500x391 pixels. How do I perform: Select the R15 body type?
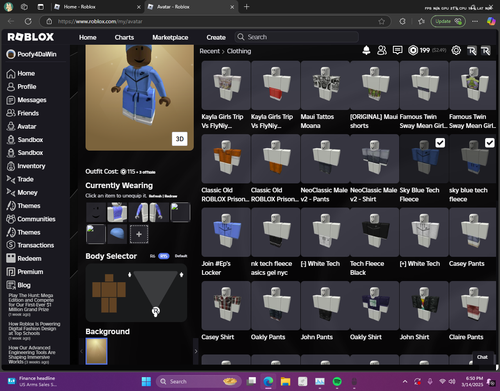coord(163,256)
